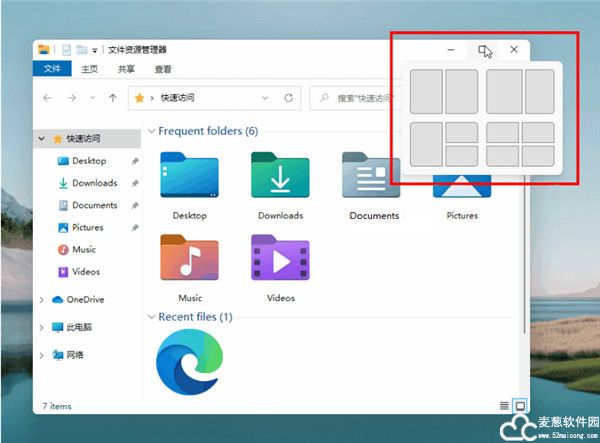Viewport: 600px width, 443px height.
Task: Expand the address bar history dropdown
Action: pyautogui.click(x=265, y=98)
